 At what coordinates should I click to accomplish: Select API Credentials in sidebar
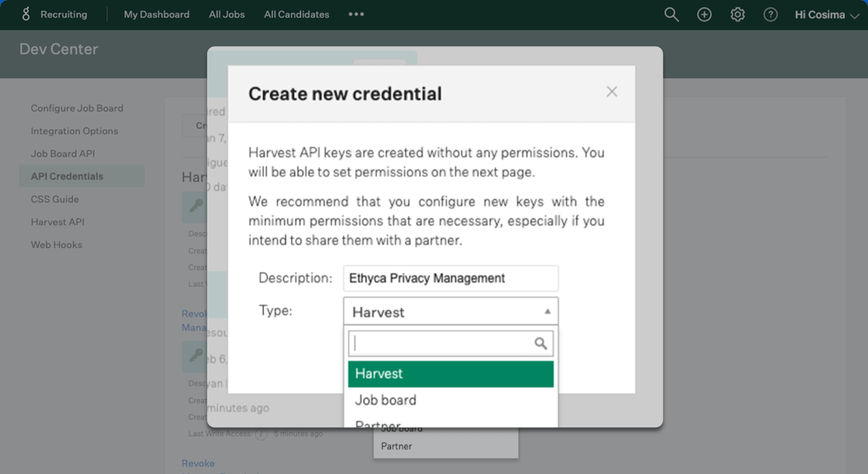pyautogui.click(x=81, y=176)
